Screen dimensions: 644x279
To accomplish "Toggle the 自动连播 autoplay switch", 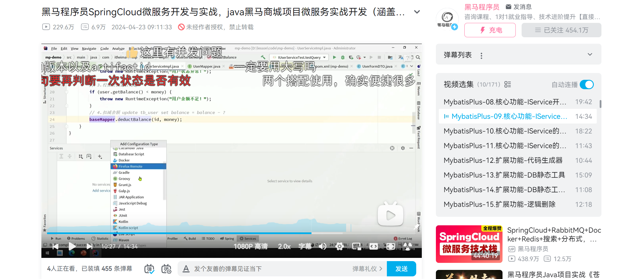I will [587, 84].
